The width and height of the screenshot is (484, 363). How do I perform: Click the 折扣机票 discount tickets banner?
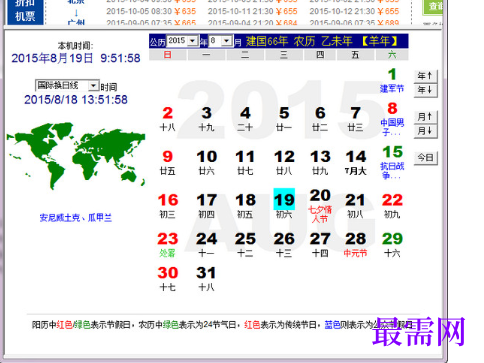(25, 12)
